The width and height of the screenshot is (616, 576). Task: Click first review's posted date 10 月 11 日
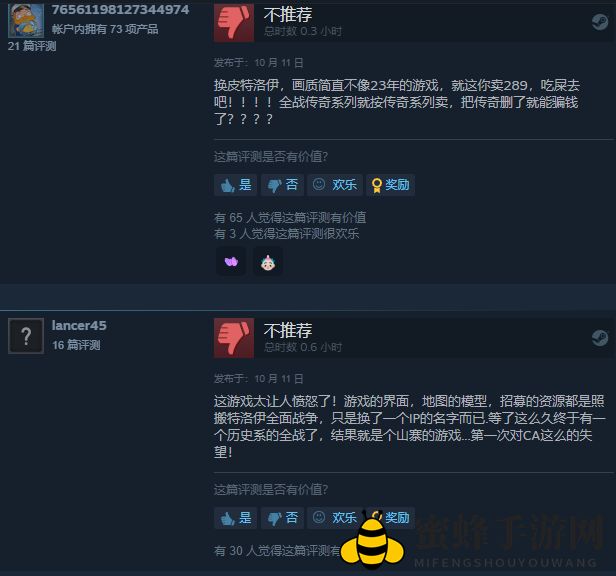[x=279, y=63]
